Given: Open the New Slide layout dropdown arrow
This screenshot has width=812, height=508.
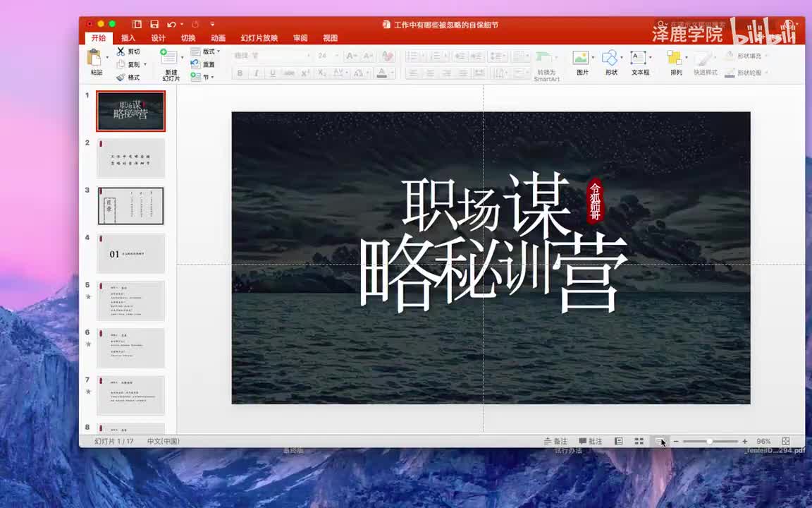Looking at the screenshot, I should coord(182,58).
